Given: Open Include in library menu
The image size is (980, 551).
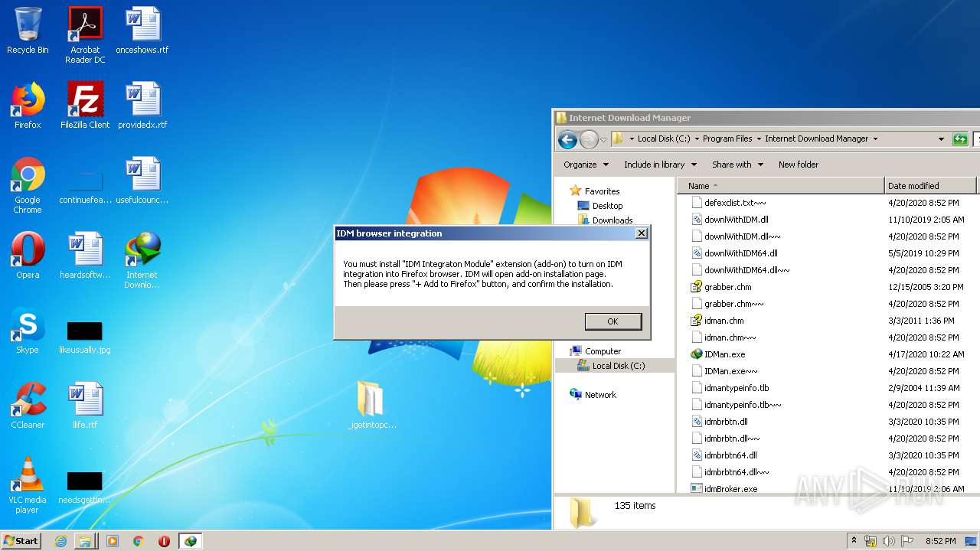Looking at the screenshot, I should pos(660,165).
